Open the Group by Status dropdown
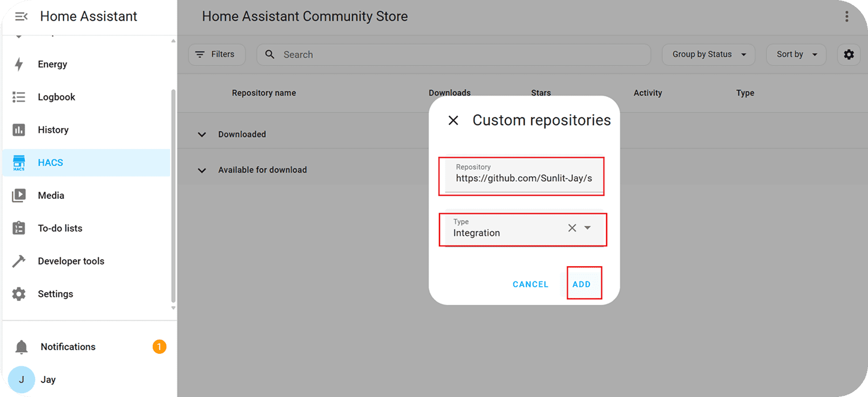This screenshot has height=397, width=868. click(x=708, y=55)
